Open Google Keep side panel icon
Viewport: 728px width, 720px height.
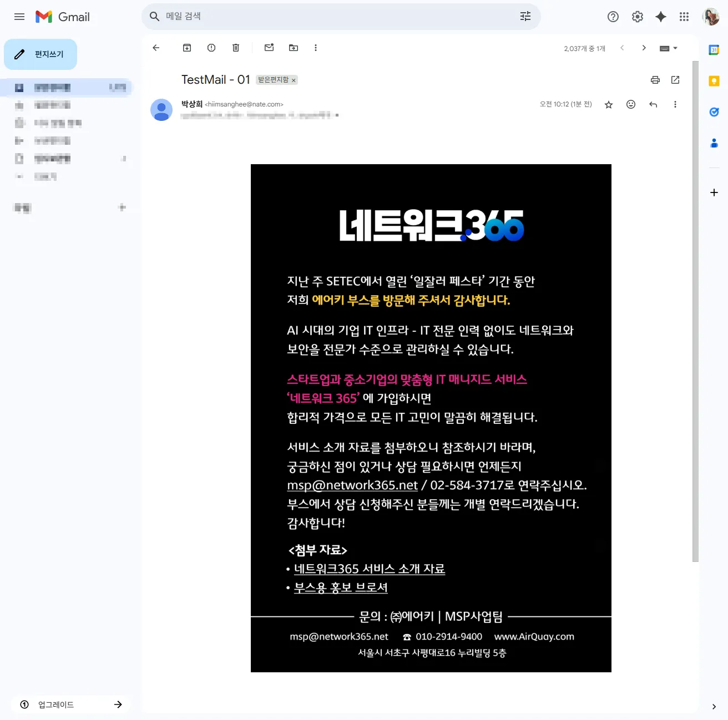click(x=714, y=81)
